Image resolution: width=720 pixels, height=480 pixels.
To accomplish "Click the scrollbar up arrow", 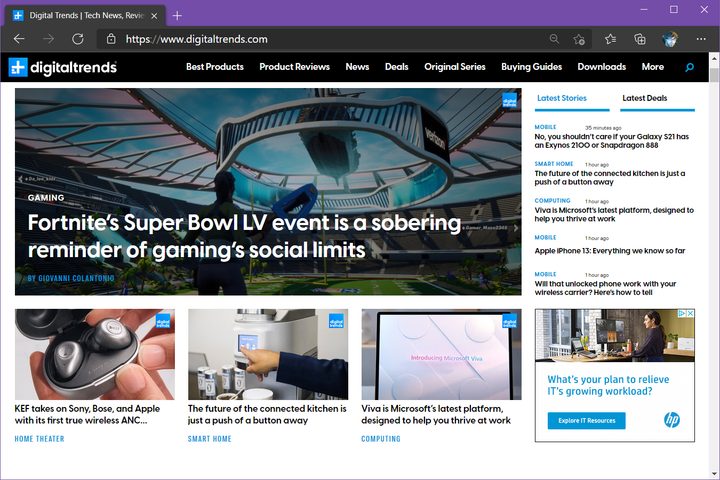I will [714, 58].
